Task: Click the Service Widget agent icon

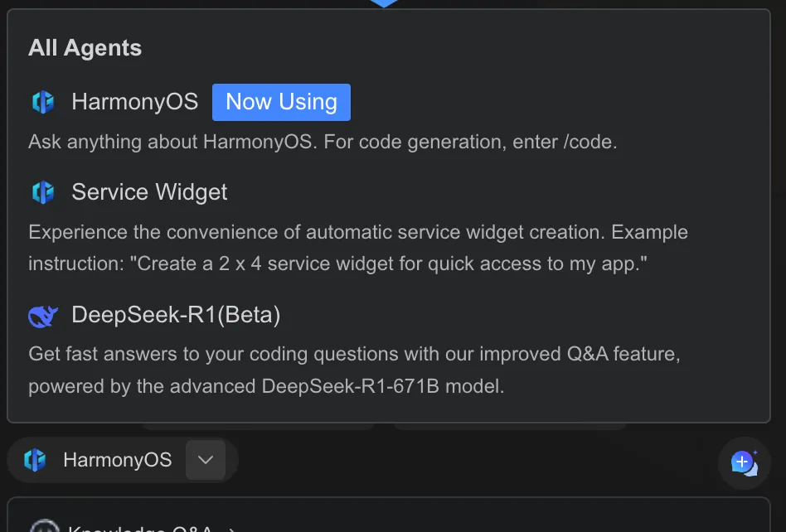Action: (x=42, y=192)
